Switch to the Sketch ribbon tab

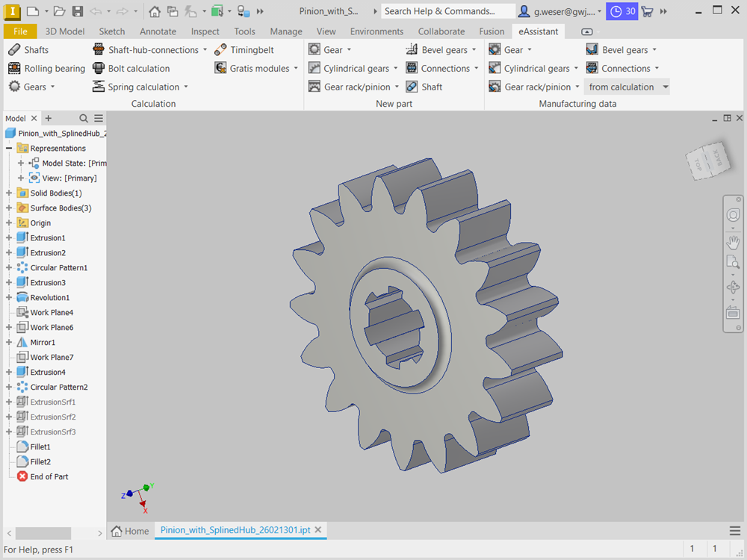[112, 31]
